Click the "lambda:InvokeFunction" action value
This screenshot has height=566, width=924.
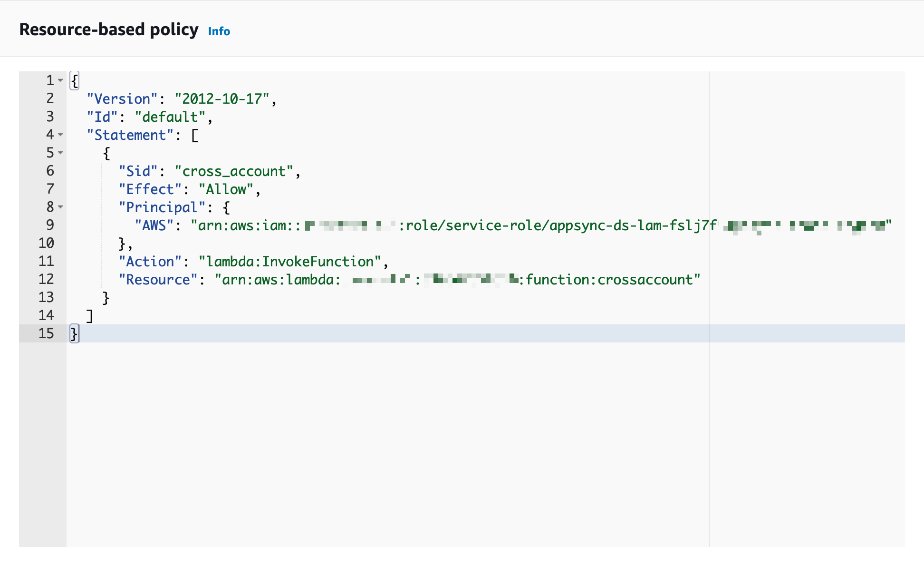tap(290, 262)
